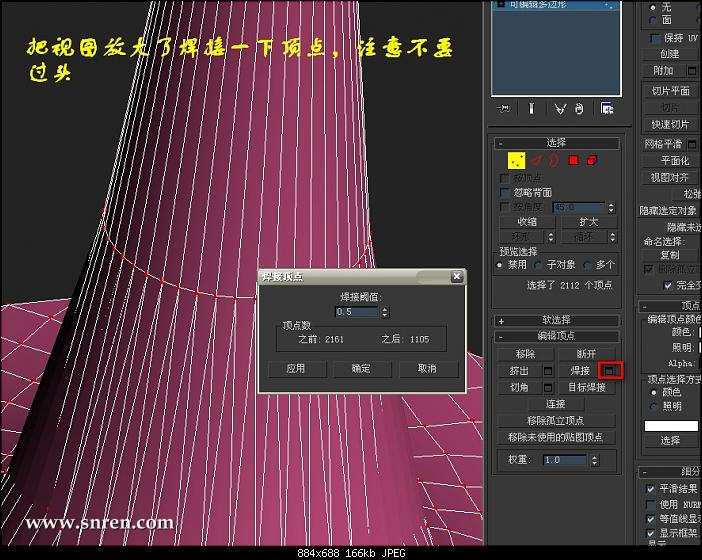
Task: Adjust 循环 spinner arrows
Action: tap(612, 236)
